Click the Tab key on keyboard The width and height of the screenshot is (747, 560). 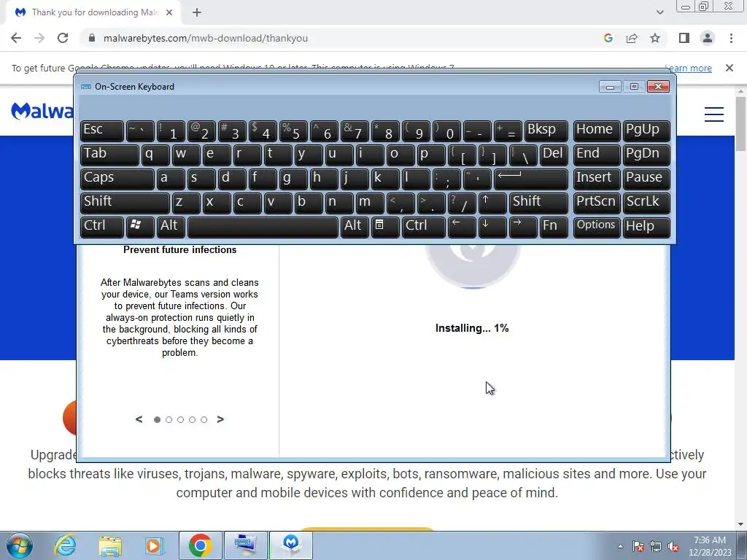(109, 155)
